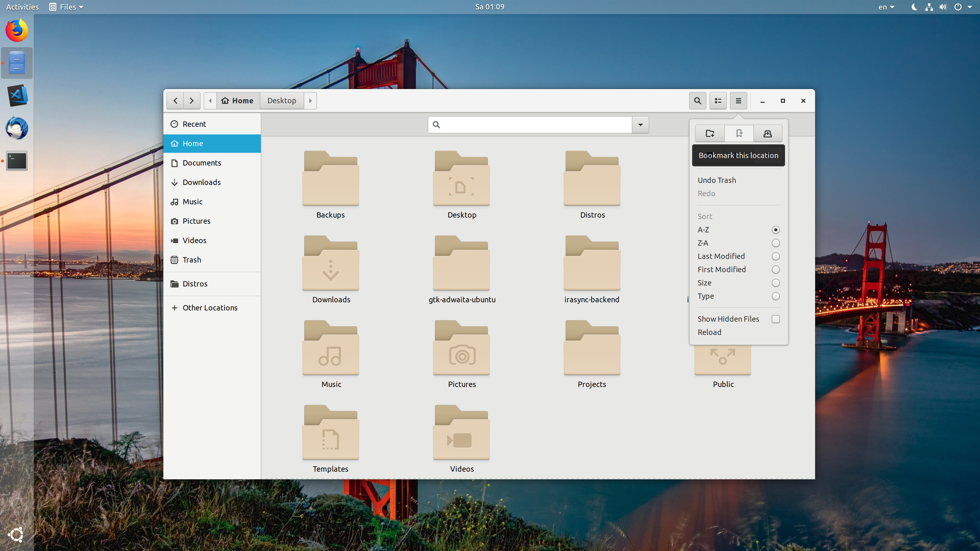This screenshot has width=980, height=551.
Task: Click the Desktop breadcrumb path button
Action: tap(281, 101)
